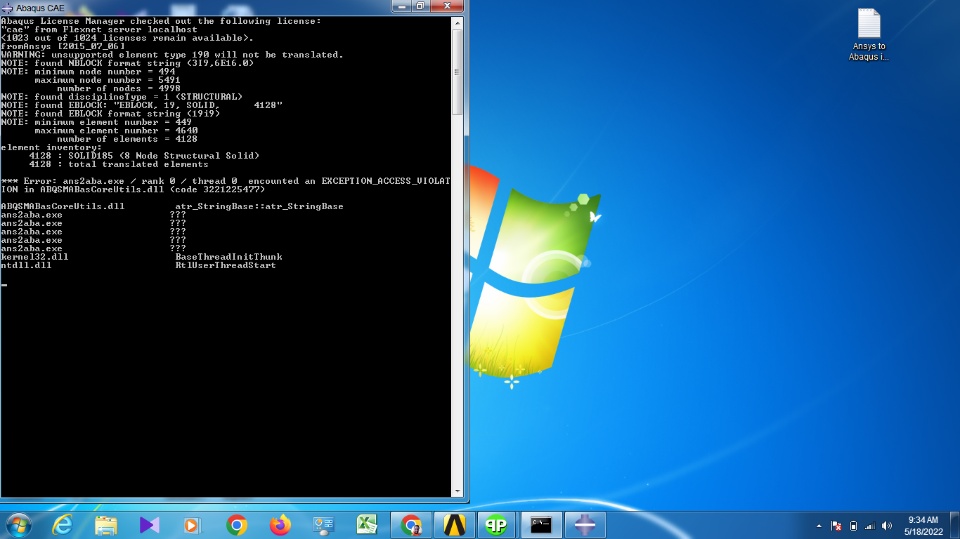The image size is (960, 539).
Task: Click the 'found NBLOCK format string' line
Action: [127, 63]
